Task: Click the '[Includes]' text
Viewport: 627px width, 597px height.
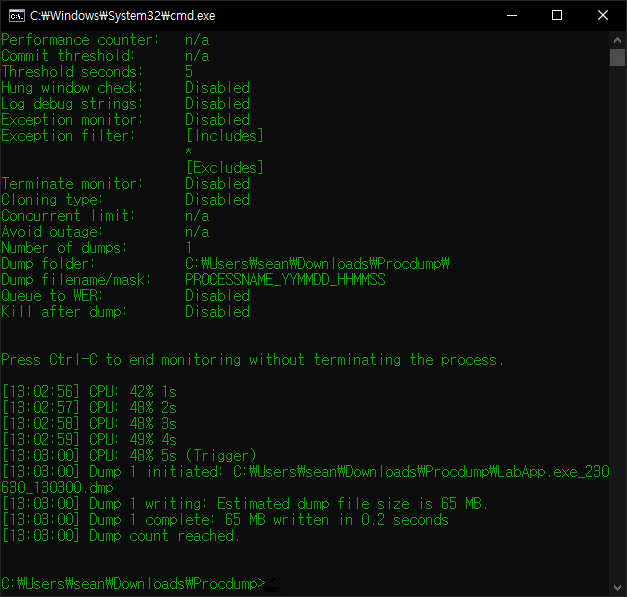Action: point(224,136)
